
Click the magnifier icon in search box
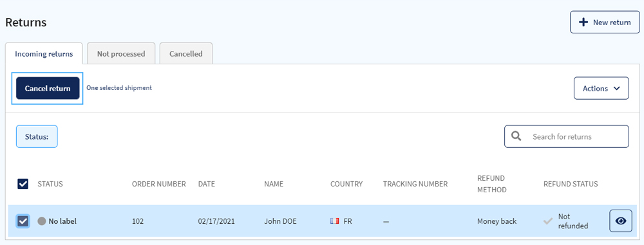[516, 136]
